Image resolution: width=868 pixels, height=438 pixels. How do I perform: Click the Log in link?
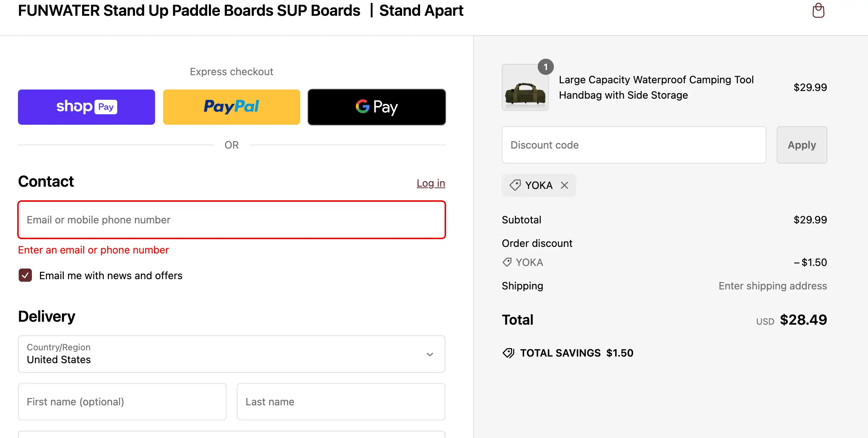(431, 183)
